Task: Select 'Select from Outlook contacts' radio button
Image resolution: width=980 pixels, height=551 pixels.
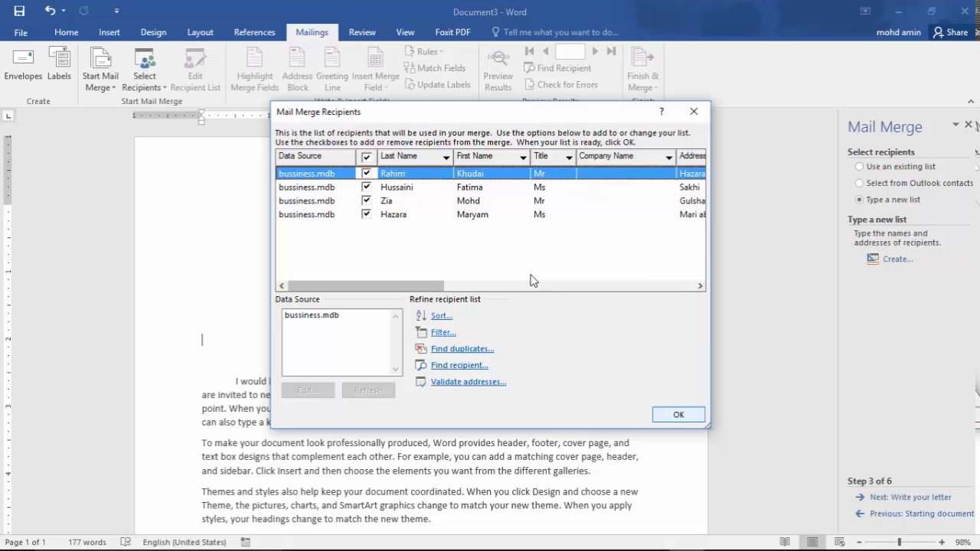Action: (860, 183)
